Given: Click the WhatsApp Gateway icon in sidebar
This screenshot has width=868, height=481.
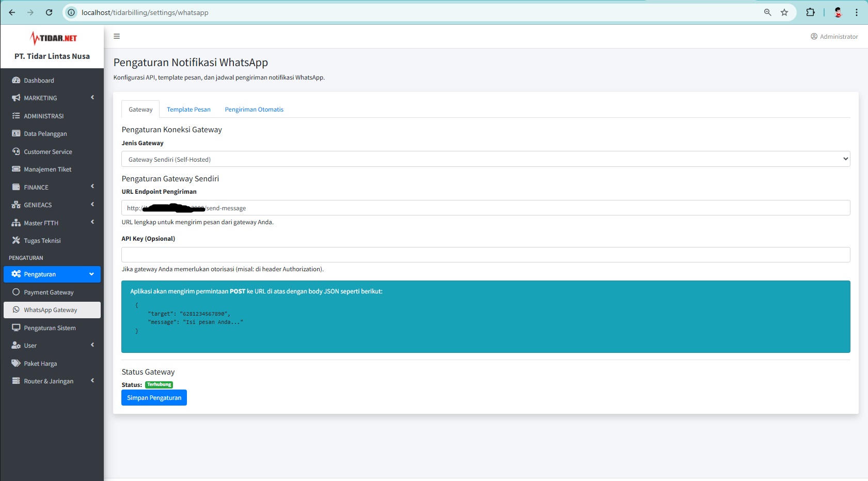Looking at the screenshot, I should (x=16, y=309).
